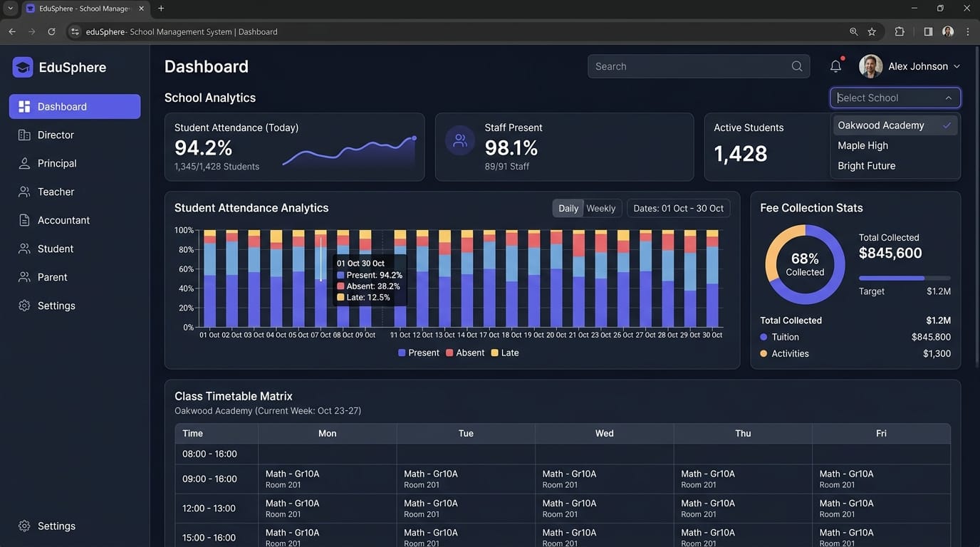Screen dimensions: 980x547
Task: Click the 68% Collected donut chart
Action: [805, 265]
